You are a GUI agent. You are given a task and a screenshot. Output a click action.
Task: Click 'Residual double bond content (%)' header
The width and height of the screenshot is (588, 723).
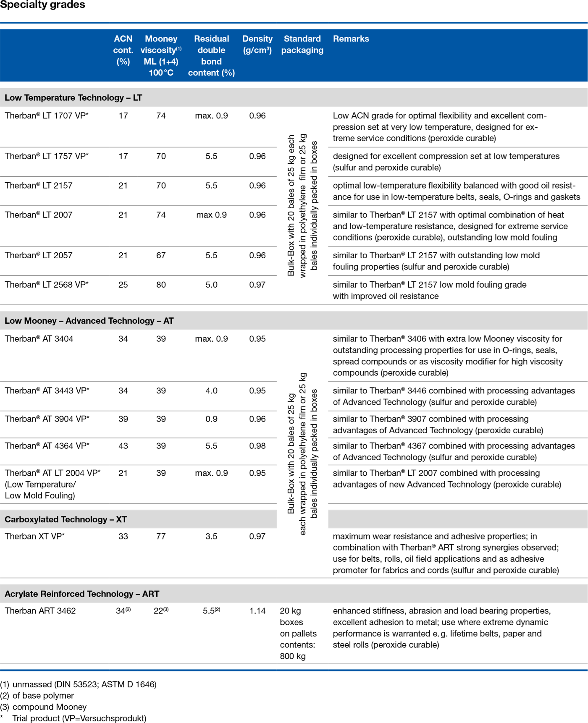tap(211, 55)
